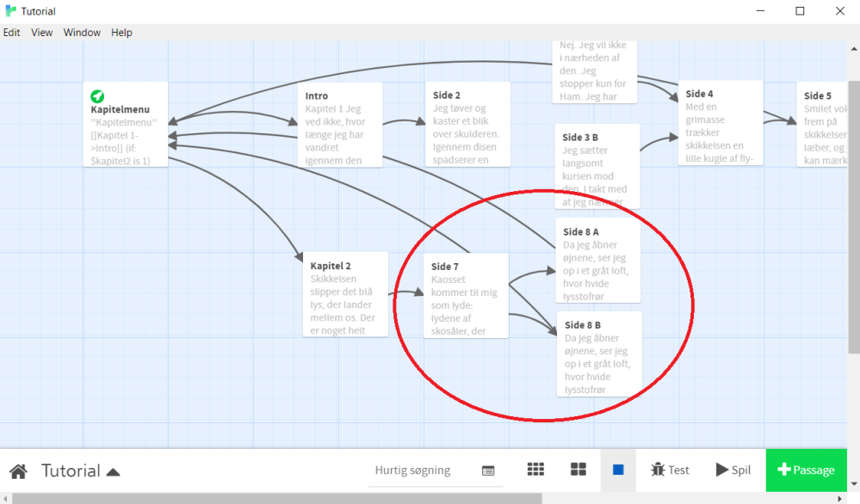Click the Twine app icon in title bar

point(10,11)
